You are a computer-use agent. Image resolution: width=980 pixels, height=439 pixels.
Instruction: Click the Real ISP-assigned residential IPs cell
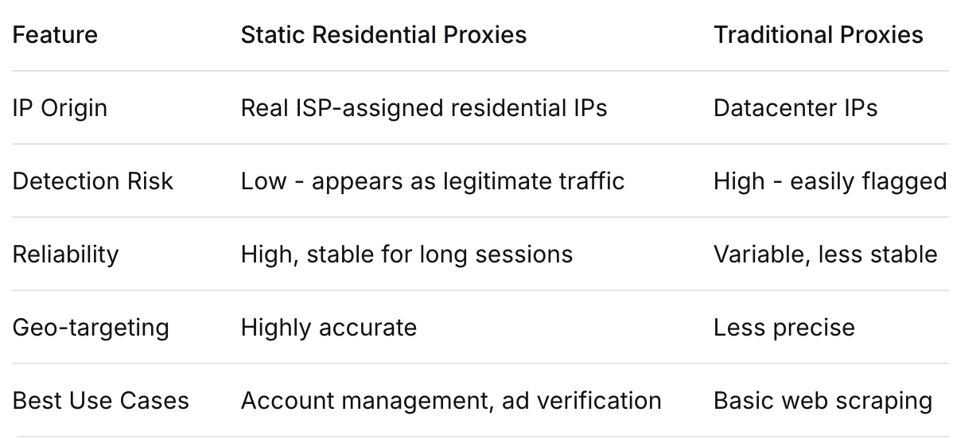(x=424, y=108)
